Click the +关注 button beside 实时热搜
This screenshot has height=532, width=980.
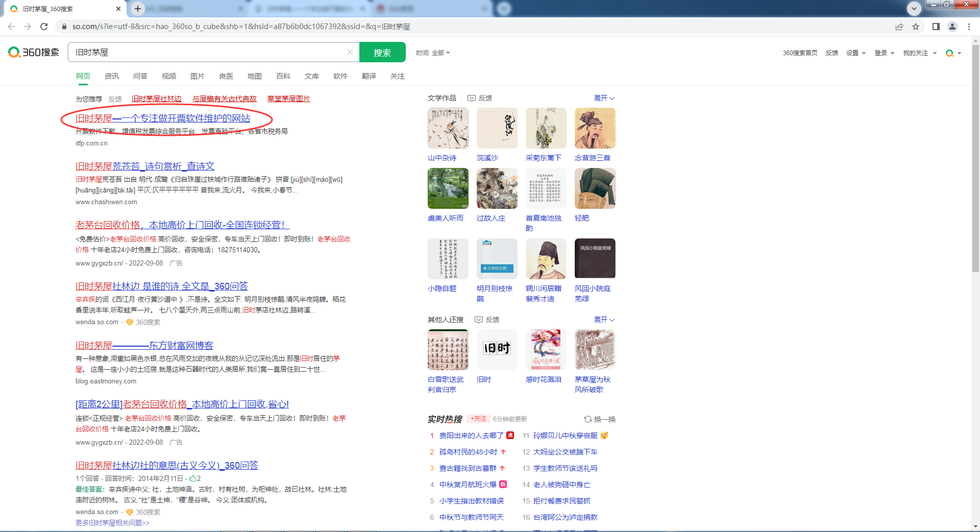click(478, 419)
